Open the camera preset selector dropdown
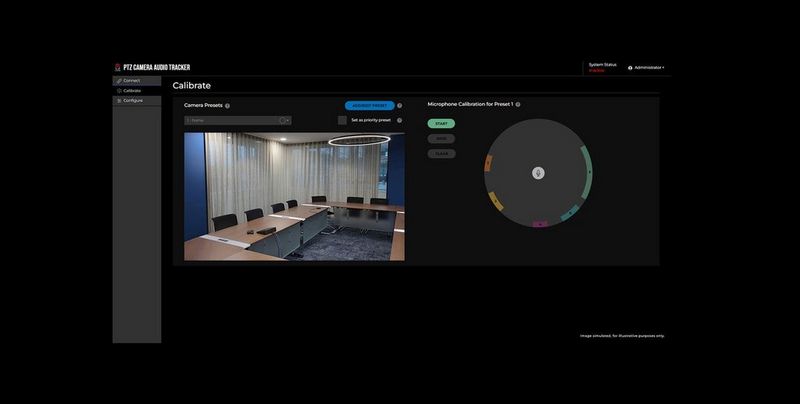Viewport: 800px width, 404px height. (238, 120)
